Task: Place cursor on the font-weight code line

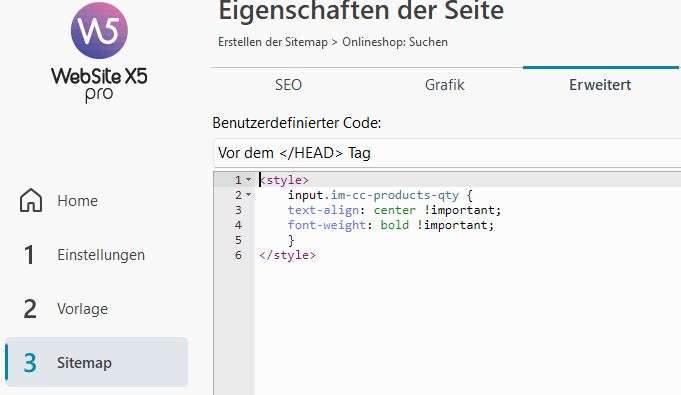Action: [x=391, y=225]
